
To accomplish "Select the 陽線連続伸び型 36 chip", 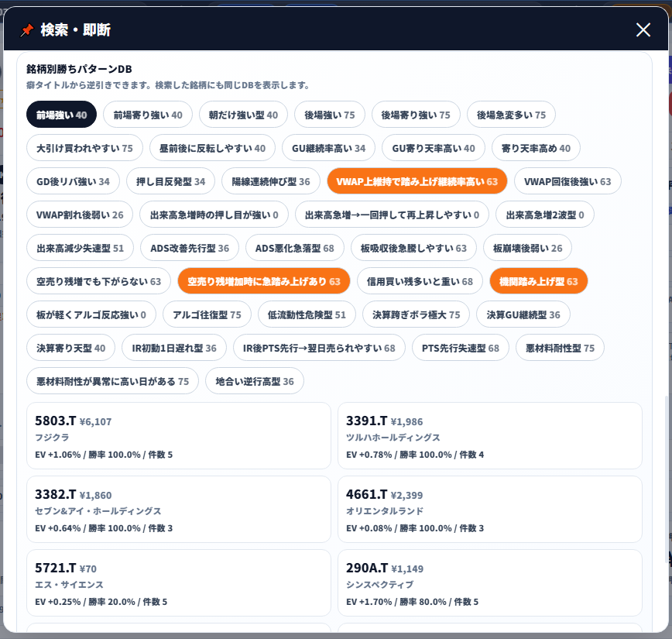I will pyautogui.click(x=271, y=181).
